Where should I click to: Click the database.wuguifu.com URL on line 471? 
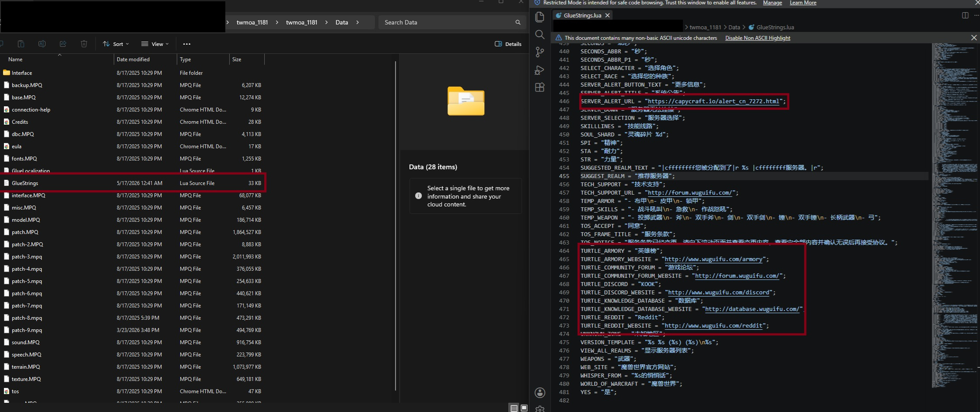pos(753,309)
